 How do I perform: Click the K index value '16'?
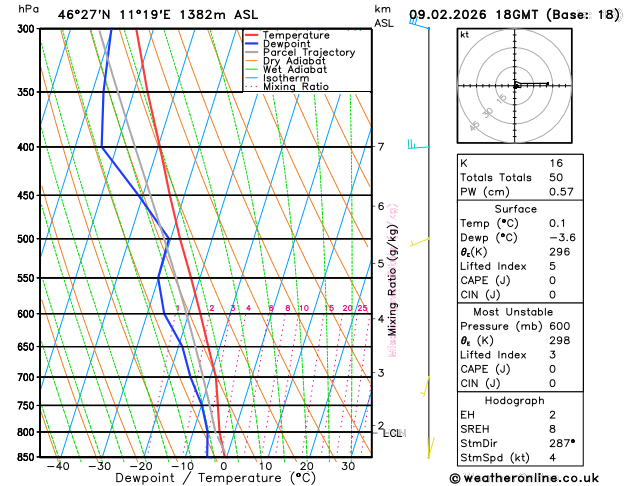pyautogui.click(x=556, y=163)
